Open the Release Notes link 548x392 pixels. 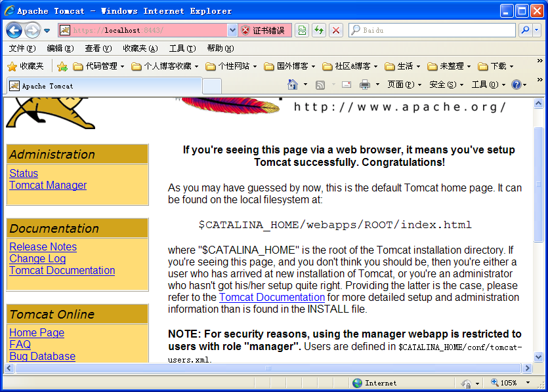[x=43, y=246]
